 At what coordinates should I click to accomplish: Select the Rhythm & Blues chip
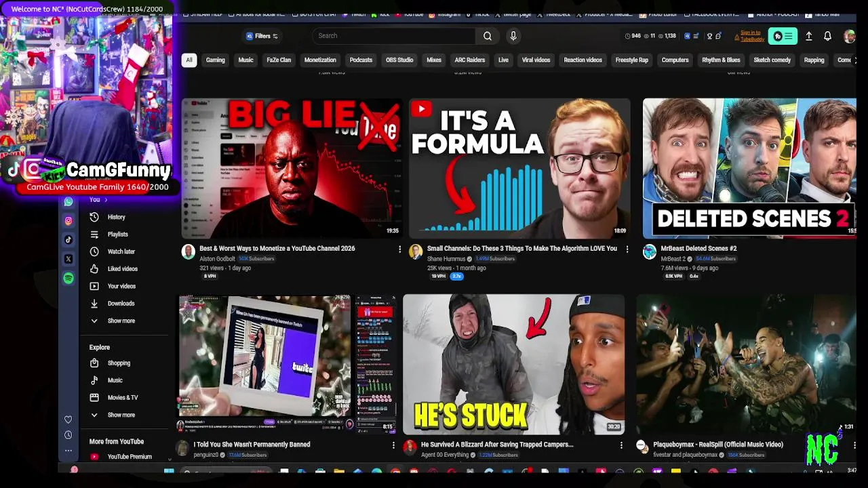tap(721, 60)
